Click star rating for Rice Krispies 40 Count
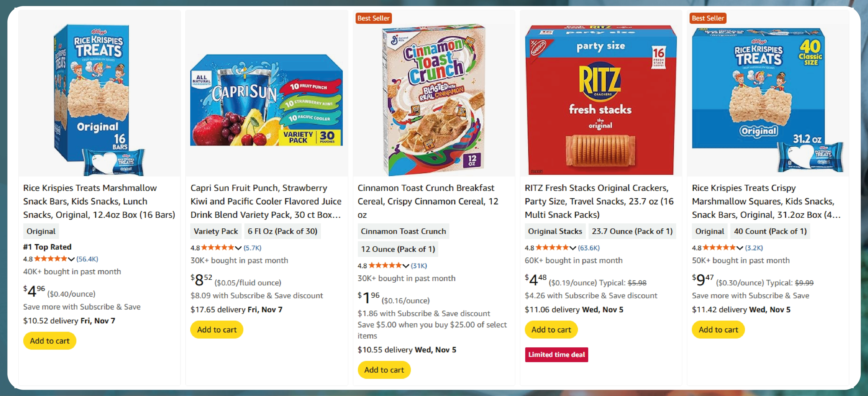868x396 pixels. [x=719, y=248]
